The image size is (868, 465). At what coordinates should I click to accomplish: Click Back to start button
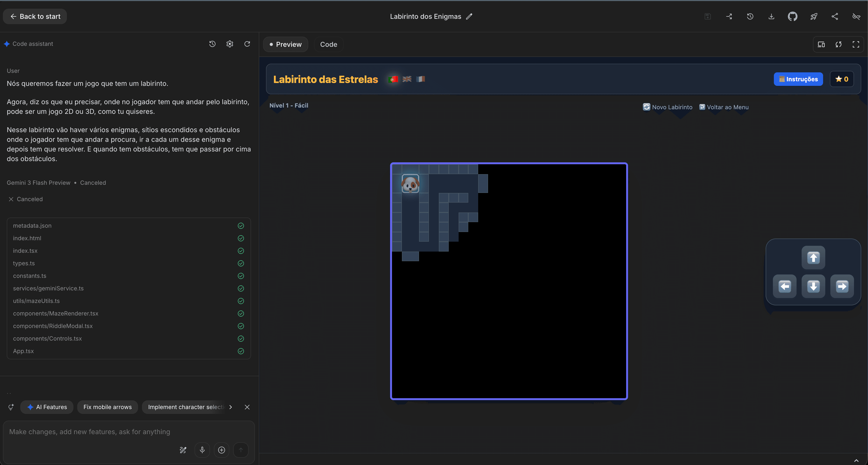[35, 16]
